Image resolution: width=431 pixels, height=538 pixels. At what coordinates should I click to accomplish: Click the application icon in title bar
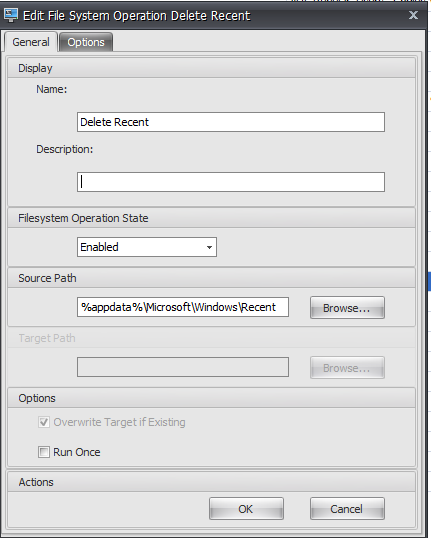pyautogui.click(x=11, y=15)
